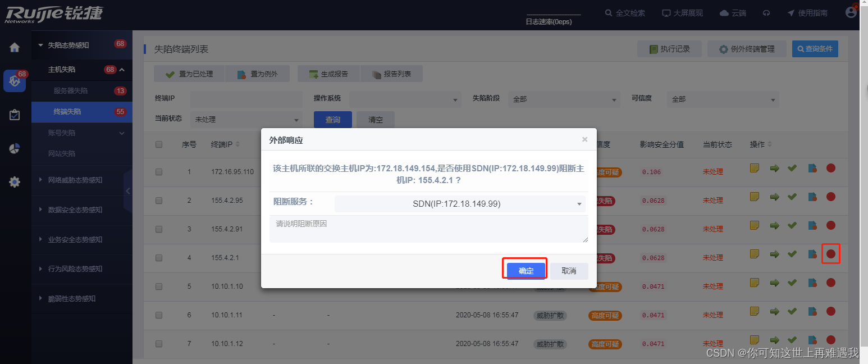The height and width of the screenshot is (364, 868).
Task: Click the 生成报告 button
Action: pyautogui.click(x=329, y=74)
